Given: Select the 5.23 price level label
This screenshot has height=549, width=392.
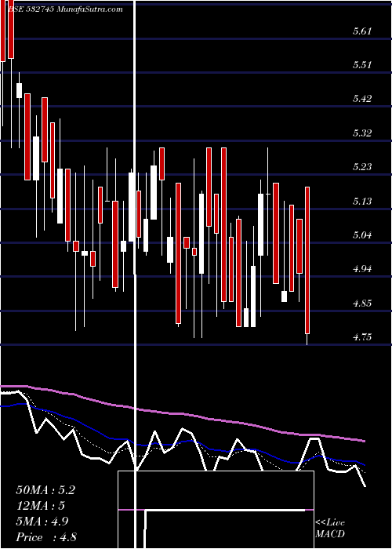Looking at the screenshot, I should click(x=362, y=166).
